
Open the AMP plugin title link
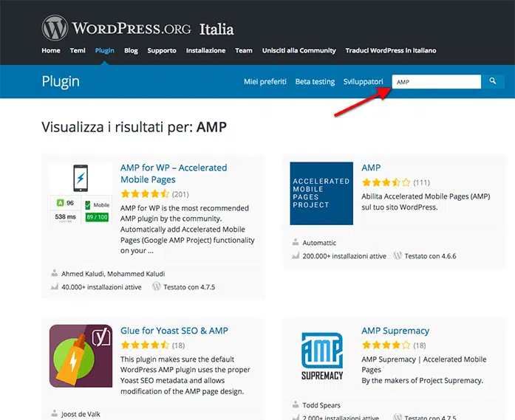pos(371,168)
